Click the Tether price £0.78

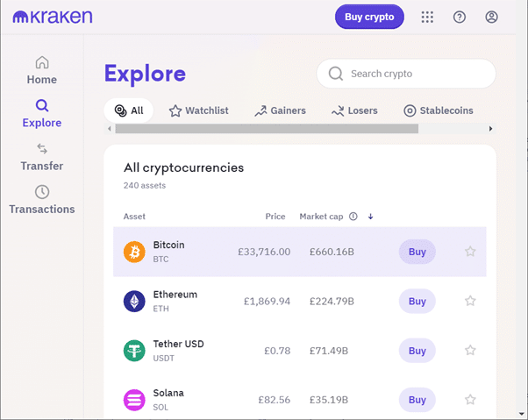click(277, 351)
